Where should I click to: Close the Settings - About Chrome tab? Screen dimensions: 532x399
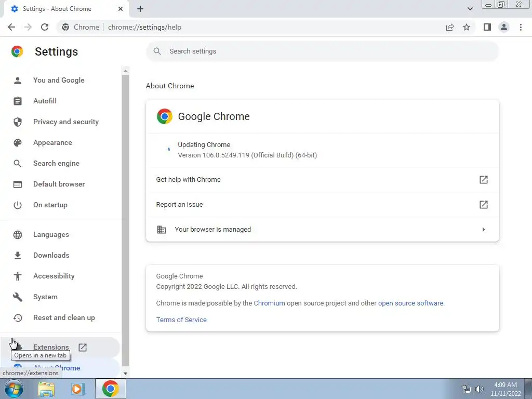coord(121,9)
